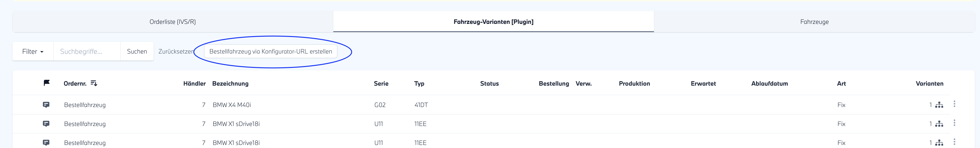Viewport: 980px width, 148px height.
Task: Open comment icon on first BMW X1 sDrive18i row
Action: (x=46, y=124)
